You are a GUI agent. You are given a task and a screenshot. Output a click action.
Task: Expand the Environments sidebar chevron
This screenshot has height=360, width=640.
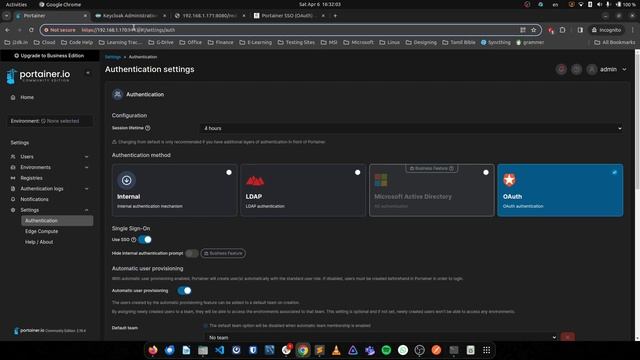pyautogui.click(x=87, y=167)
